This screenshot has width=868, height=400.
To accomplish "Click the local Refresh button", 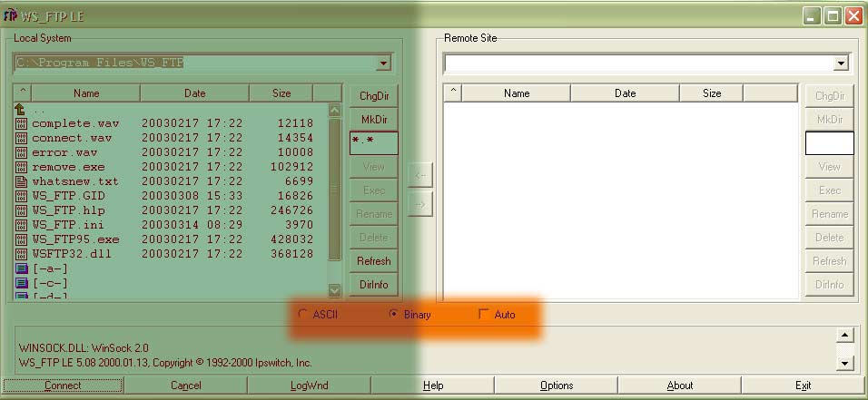I will pos(374,261).
